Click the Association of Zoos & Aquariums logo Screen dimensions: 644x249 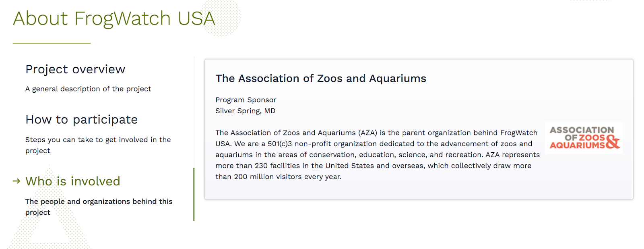584,138
